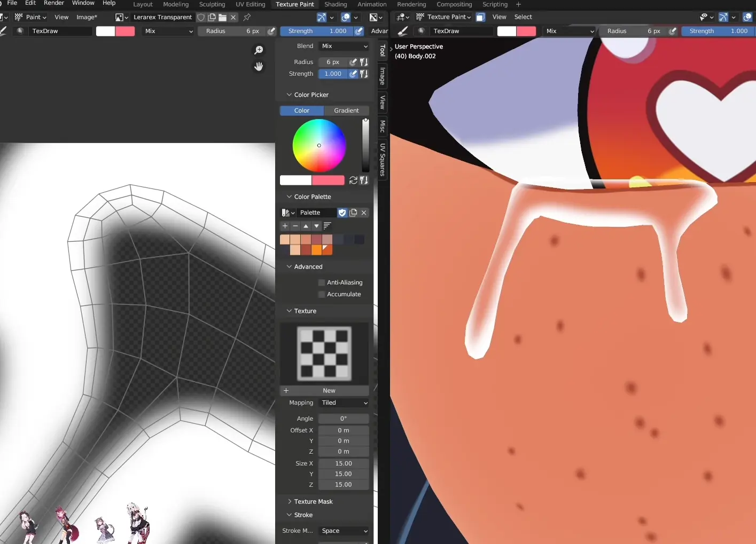Open image folder icon in header
The height and width of the screenshot is (544, 756).
click(x=222, y=17)
